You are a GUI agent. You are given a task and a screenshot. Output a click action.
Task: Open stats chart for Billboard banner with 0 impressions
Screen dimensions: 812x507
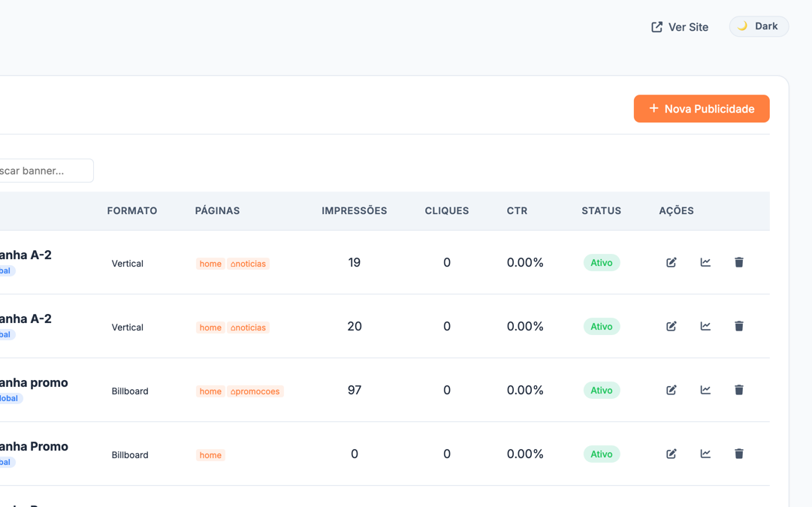coord(705,454)
